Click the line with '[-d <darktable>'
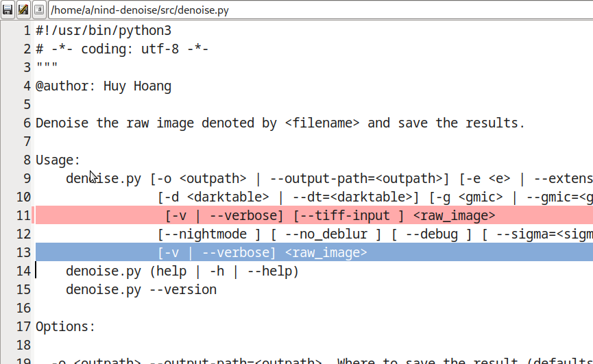 (x=375, y=197)
